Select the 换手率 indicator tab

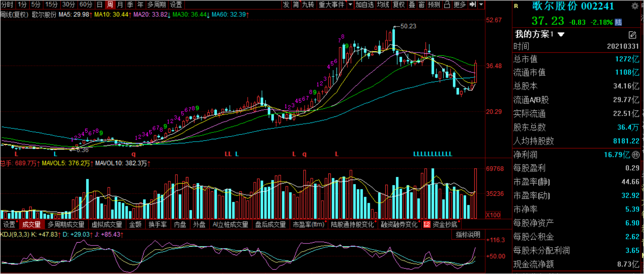coord(158,224)
